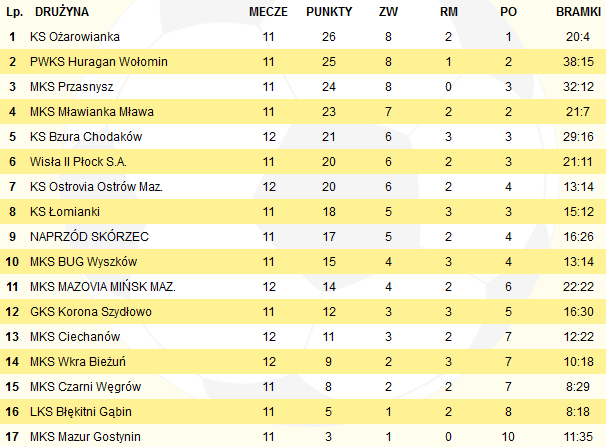
Task: Click the BRAMKI column header
Action: click(578, 12)
